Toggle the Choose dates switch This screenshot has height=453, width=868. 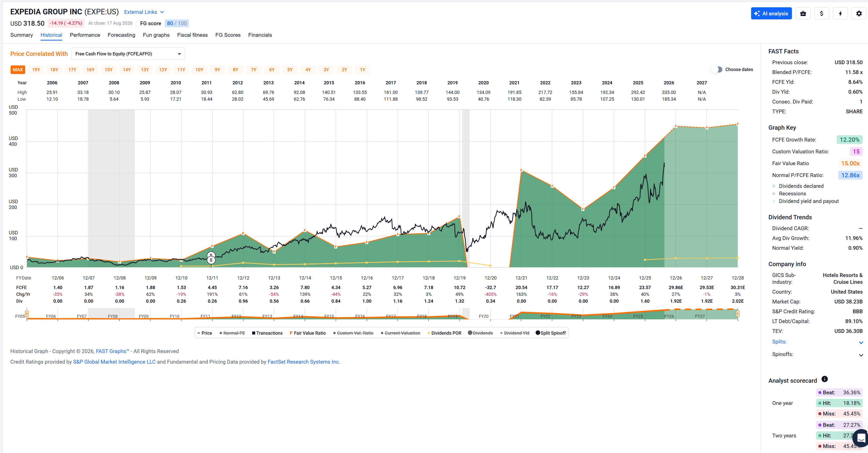click(717, 69)
